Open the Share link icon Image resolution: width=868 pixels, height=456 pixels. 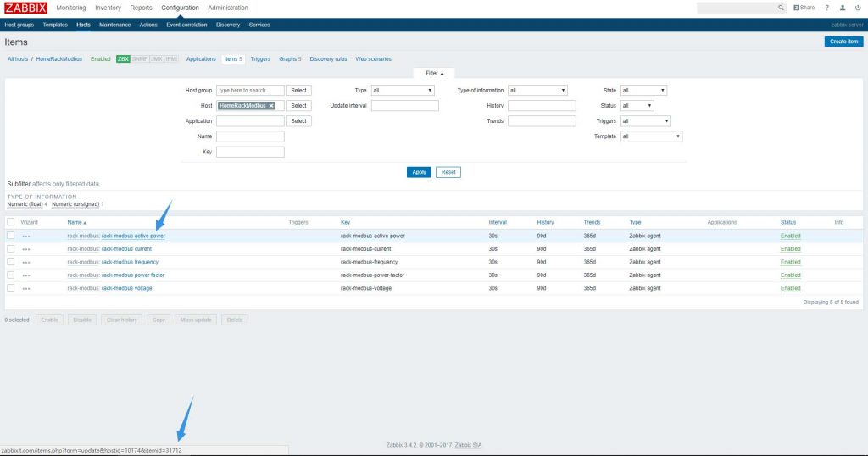804,8
